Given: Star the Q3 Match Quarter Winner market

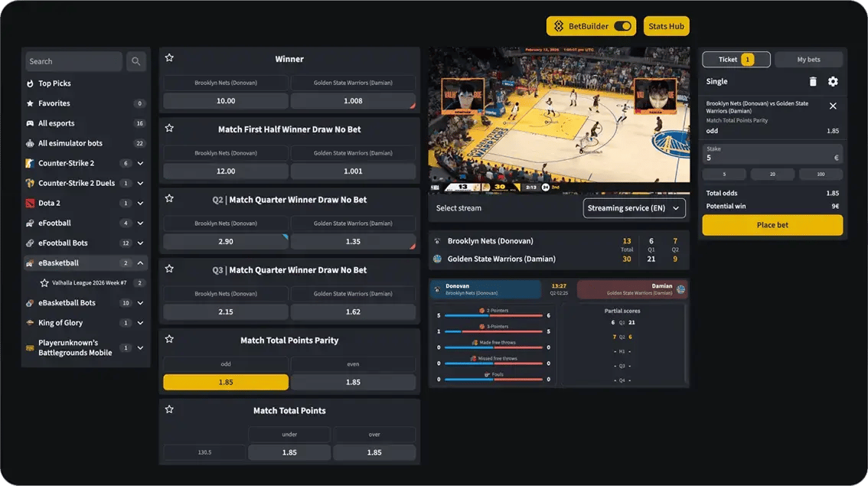Looking at the screenshot, I should click(x=169, y=269).
